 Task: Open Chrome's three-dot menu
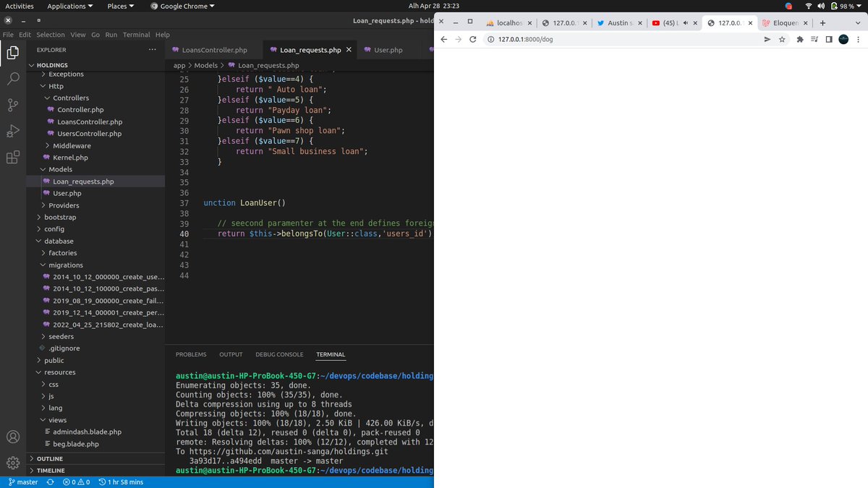[x=858, y=40]
